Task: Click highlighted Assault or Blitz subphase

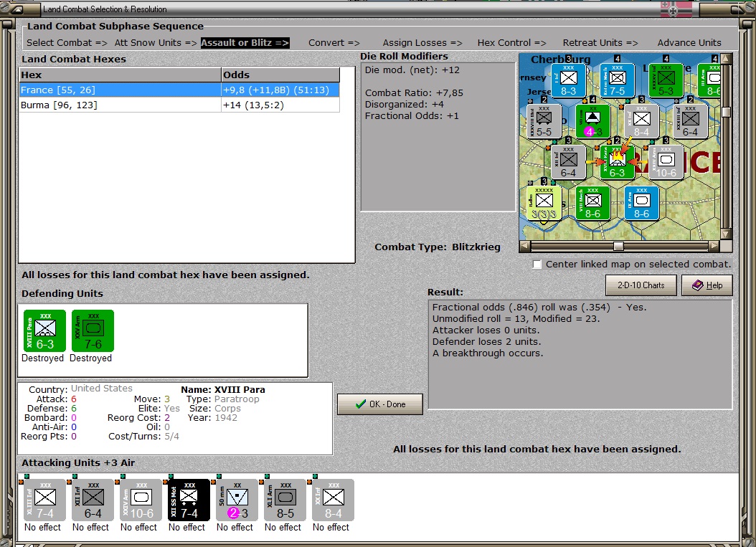Action: 245,43
